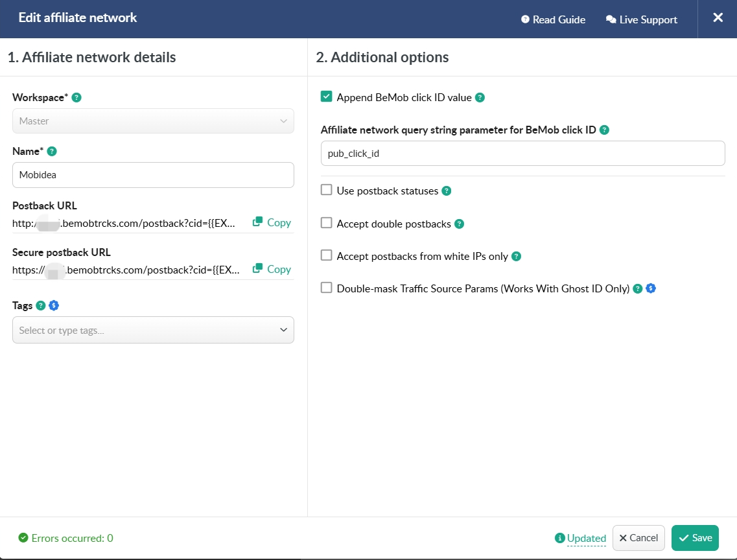
Task: Enable Use postback statuses checkbox
Action: pyautogui.click(x=327, y=191)
